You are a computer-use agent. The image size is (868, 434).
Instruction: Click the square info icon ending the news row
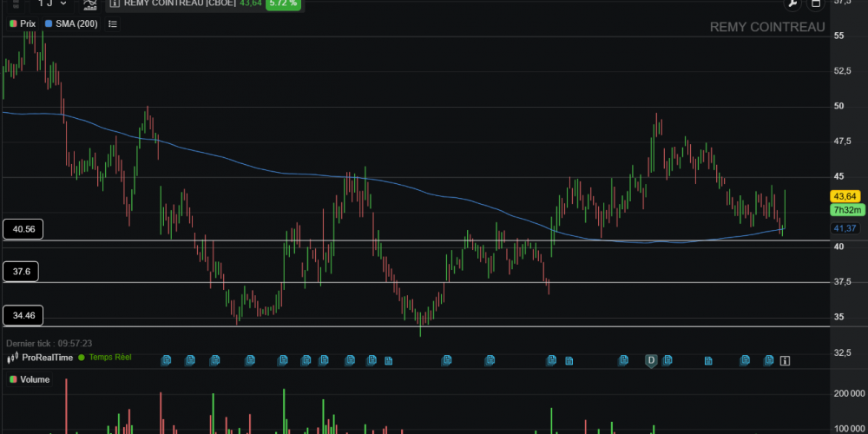coord(785,361)
